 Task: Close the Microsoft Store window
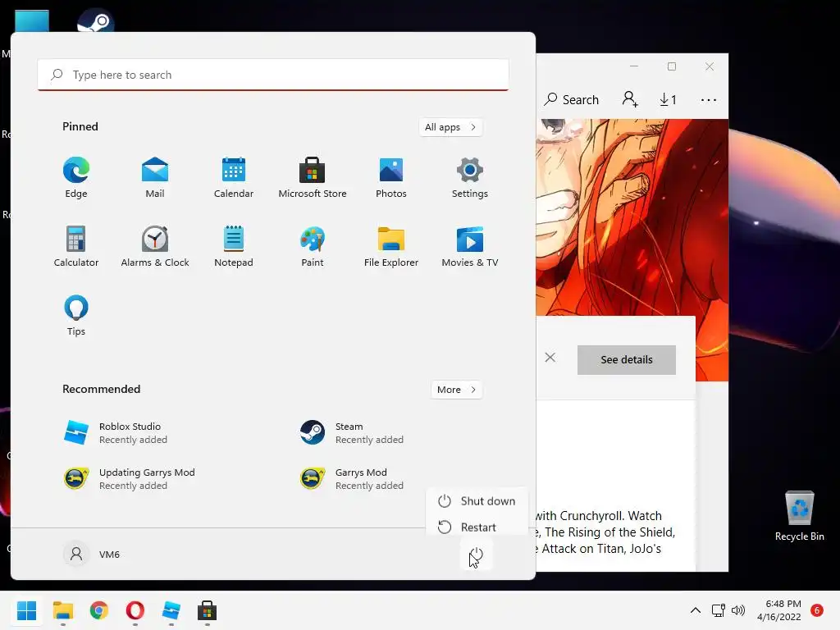coord(710,66)
